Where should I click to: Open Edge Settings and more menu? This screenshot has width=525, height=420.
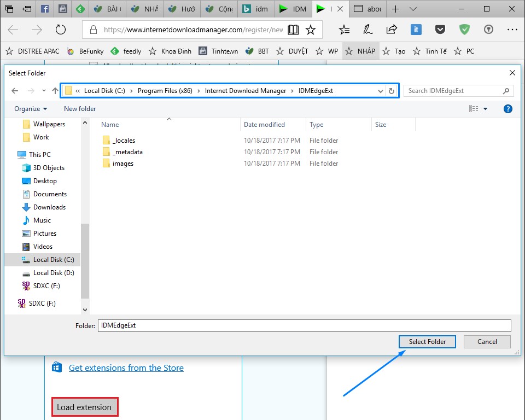click(512, 30)
